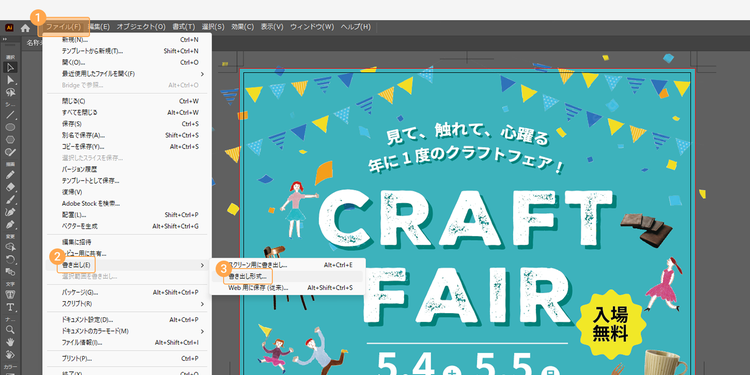Click the Home icon in the top bar

[x=25, y=28]
